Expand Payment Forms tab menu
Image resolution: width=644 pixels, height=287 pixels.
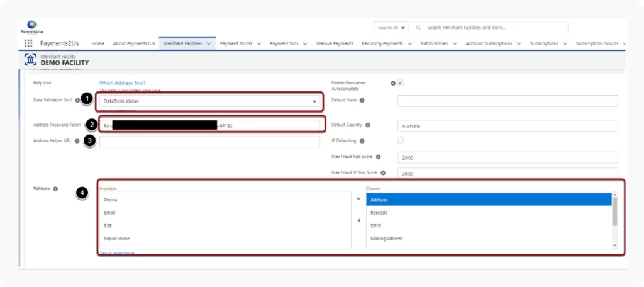tap(258, 43)
